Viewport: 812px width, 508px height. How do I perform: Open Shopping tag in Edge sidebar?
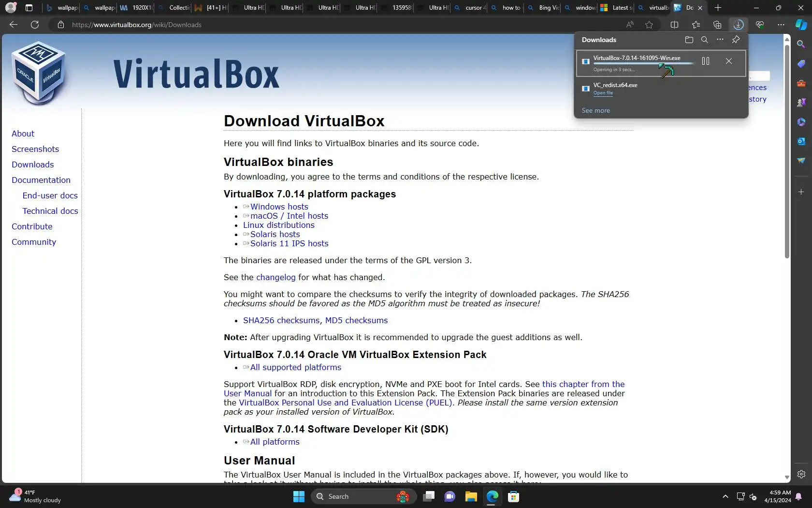tap(801, 64)
